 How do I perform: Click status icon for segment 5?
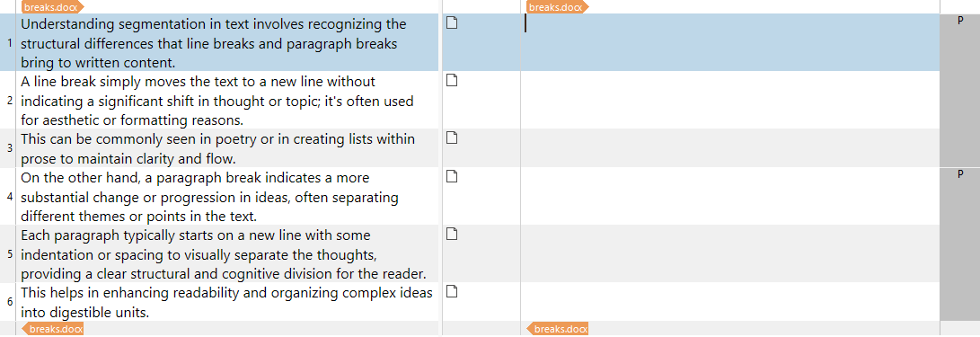451,234
